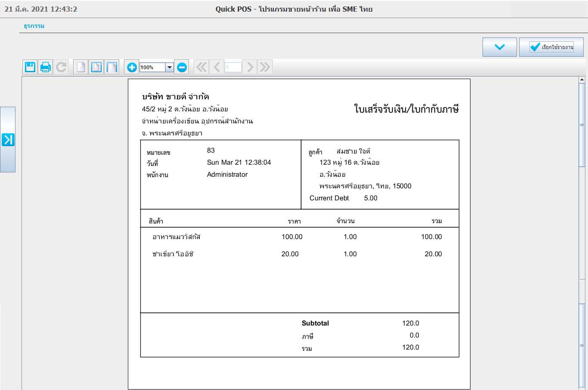Click the scrollbar up arrow
Screen dimensions: 588x390
point(582,80)
